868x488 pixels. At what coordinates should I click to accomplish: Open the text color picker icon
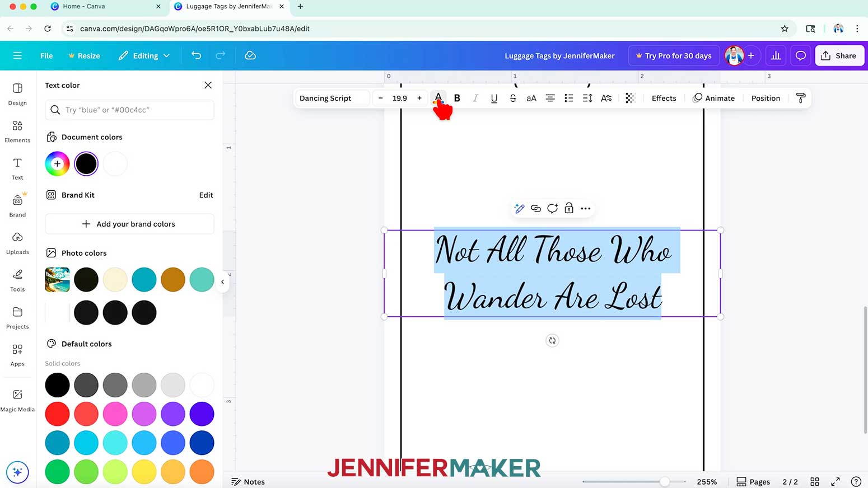[x=438, y=98]
